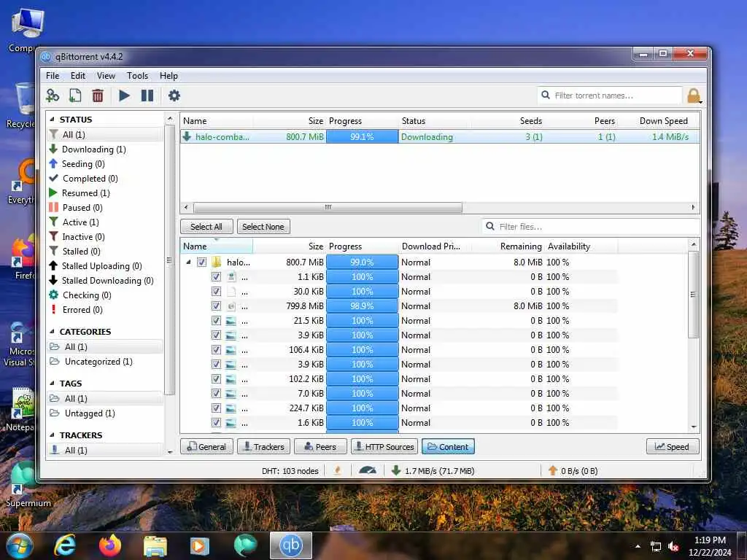Uncheck the 1.1 KiB file checkbox

pyautogui.click(x=216, y=276)
